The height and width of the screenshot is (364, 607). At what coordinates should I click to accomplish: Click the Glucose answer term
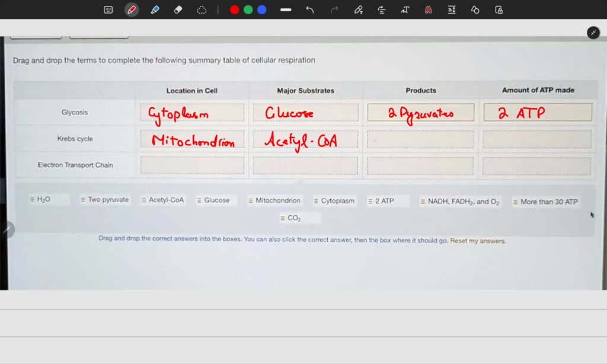pos(216,200)
